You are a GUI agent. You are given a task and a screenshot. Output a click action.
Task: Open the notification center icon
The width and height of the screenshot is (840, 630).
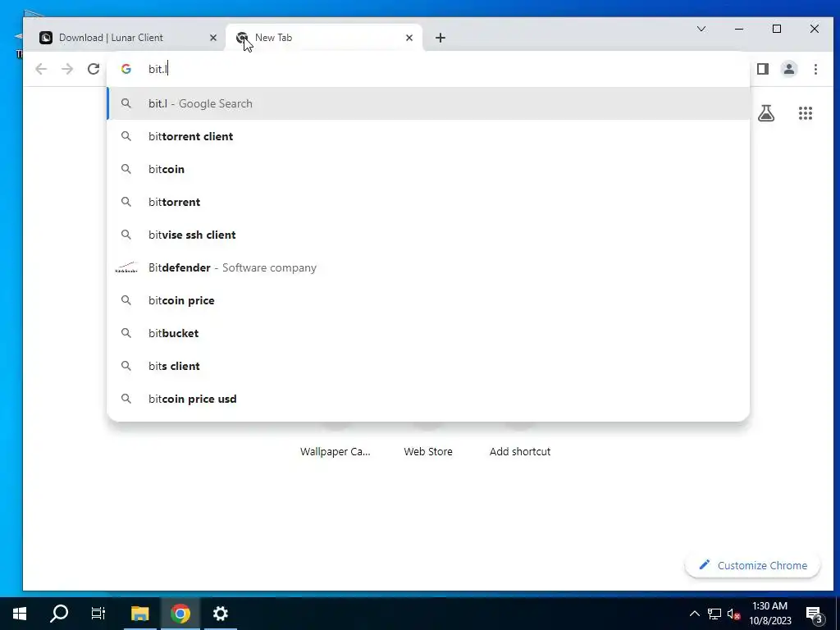point(815,614)
